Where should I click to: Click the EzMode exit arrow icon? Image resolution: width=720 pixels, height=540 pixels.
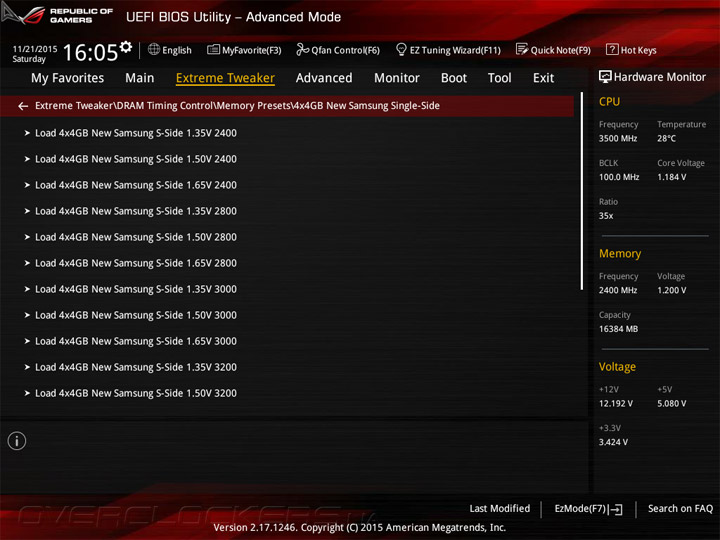616,509
